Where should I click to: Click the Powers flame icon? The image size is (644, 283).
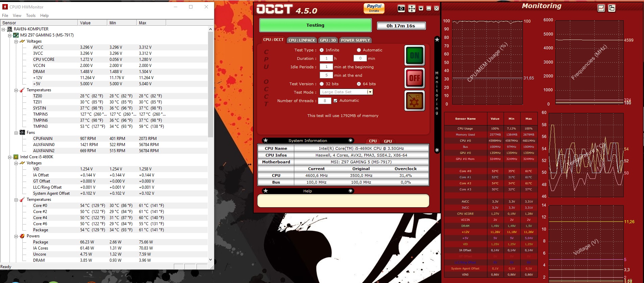[22, 236]
